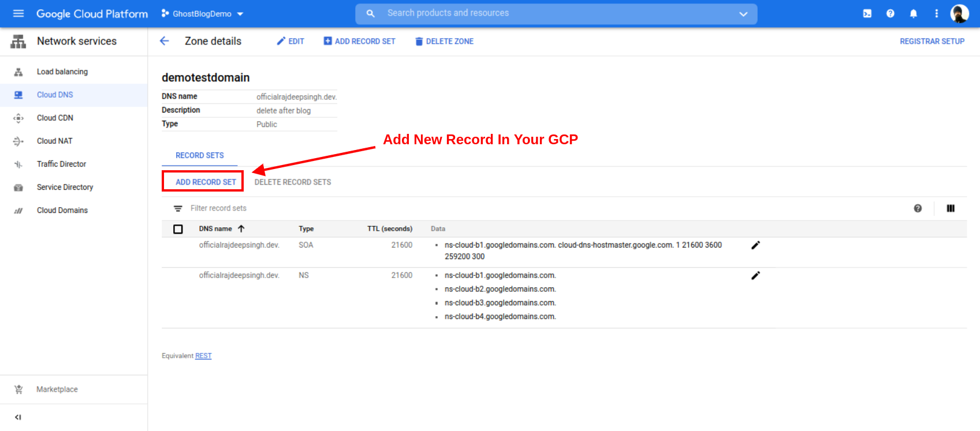Open the notifications bell
Viewport: 980px width, 431px height.
[914, 13]
